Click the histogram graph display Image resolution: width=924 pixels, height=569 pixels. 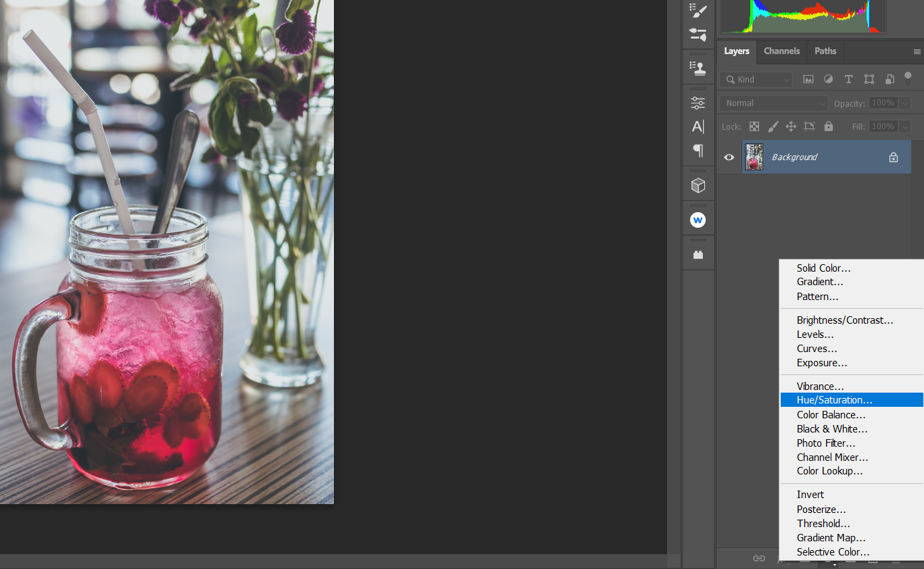coord(802,16)
